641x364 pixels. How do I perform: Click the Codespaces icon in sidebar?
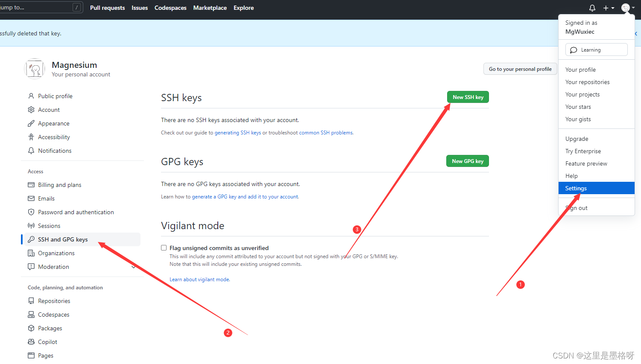tap(31, 314)
